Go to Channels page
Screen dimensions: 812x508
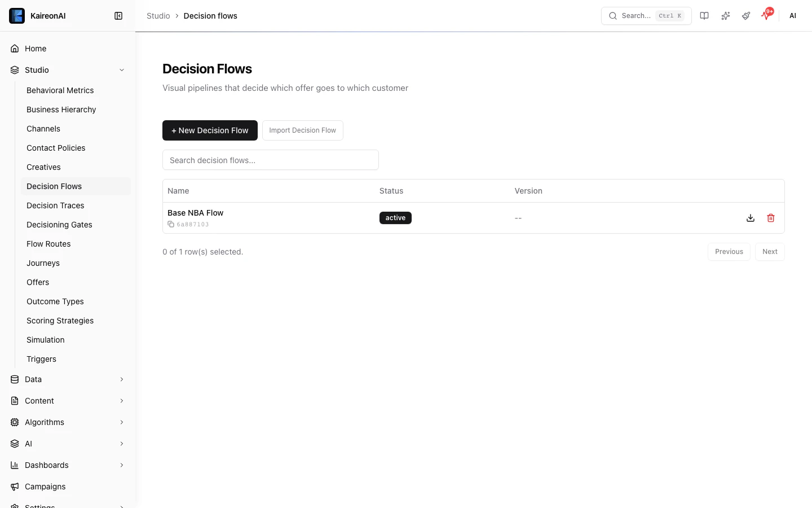pos(76,129)
